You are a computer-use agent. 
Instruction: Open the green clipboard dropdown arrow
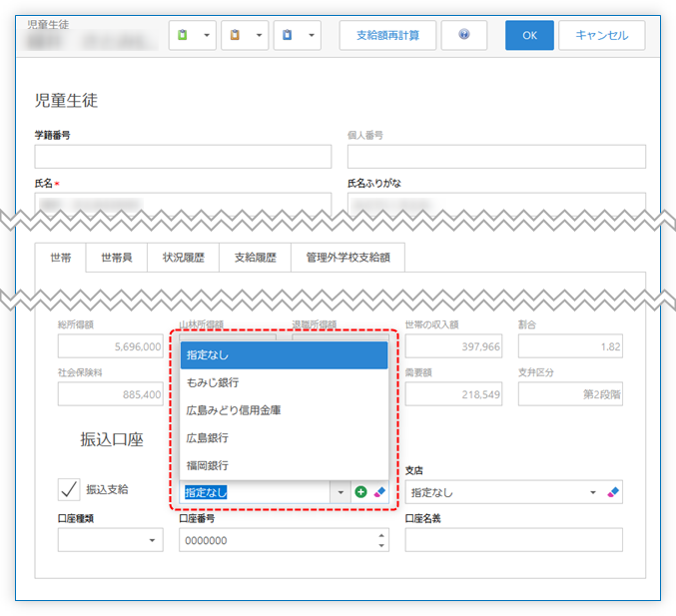[x=207, y=35]
